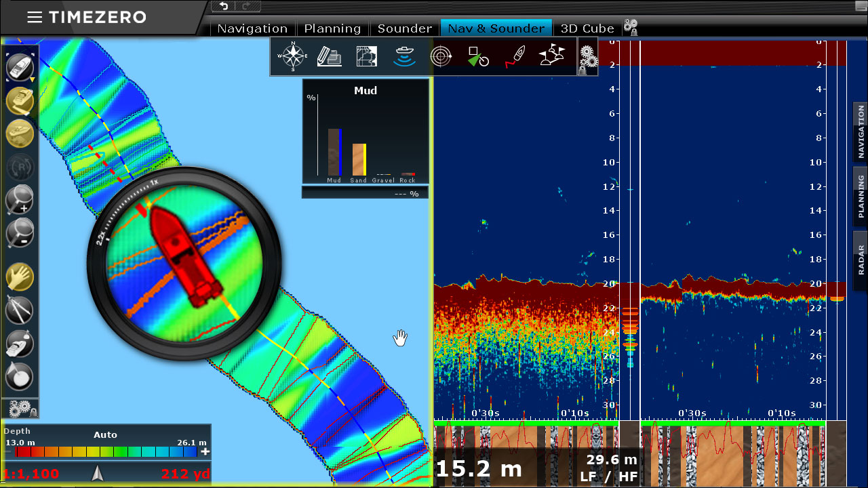The height and width of the screenshot is (488, 868).
Task: Select the divider measuring tool
Action: point(19,310)
